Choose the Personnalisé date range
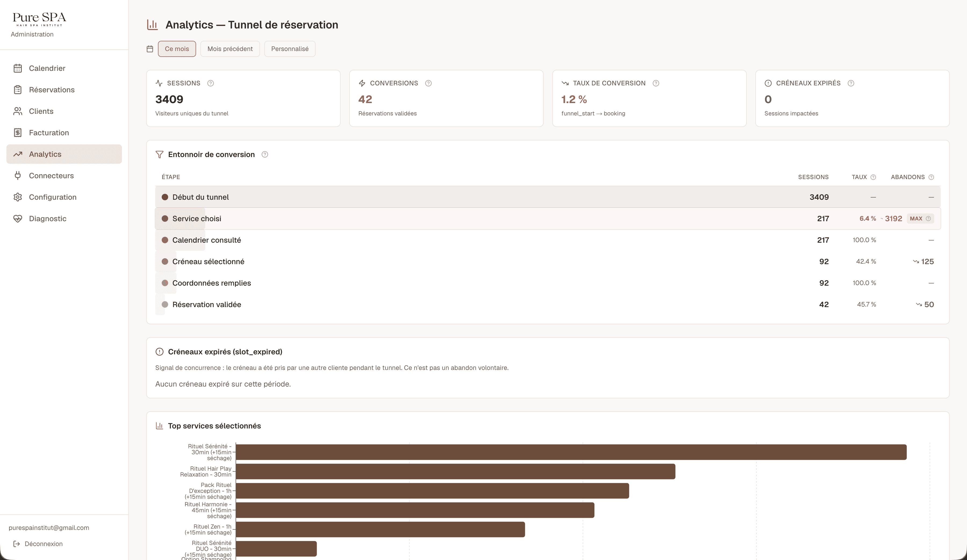 click(x=290, y=49)
